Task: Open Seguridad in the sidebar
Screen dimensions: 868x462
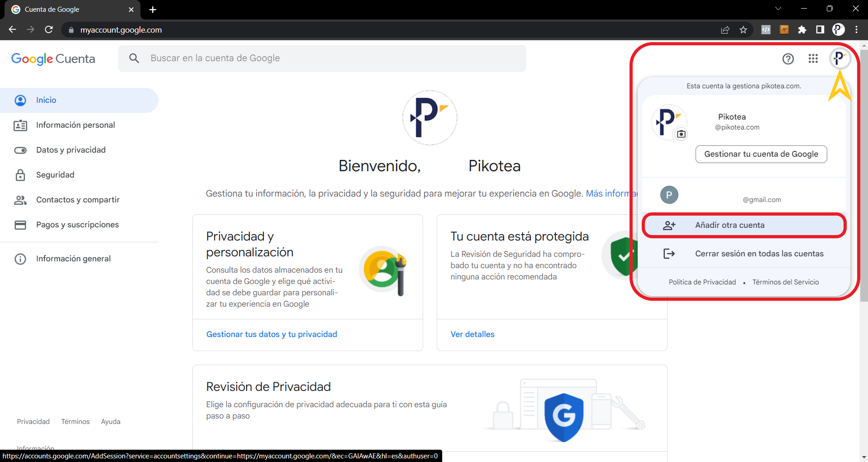Action: [x=79, y=175]
